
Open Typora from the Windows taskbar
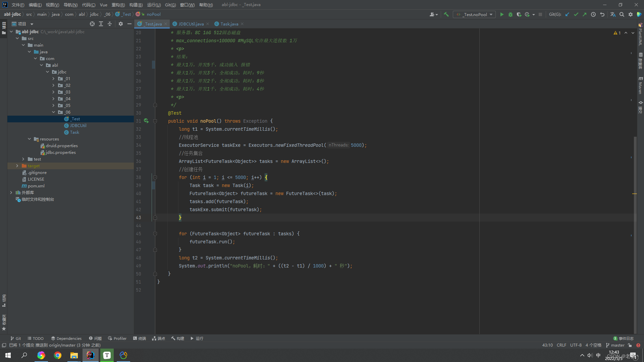[x=107, y=355]
